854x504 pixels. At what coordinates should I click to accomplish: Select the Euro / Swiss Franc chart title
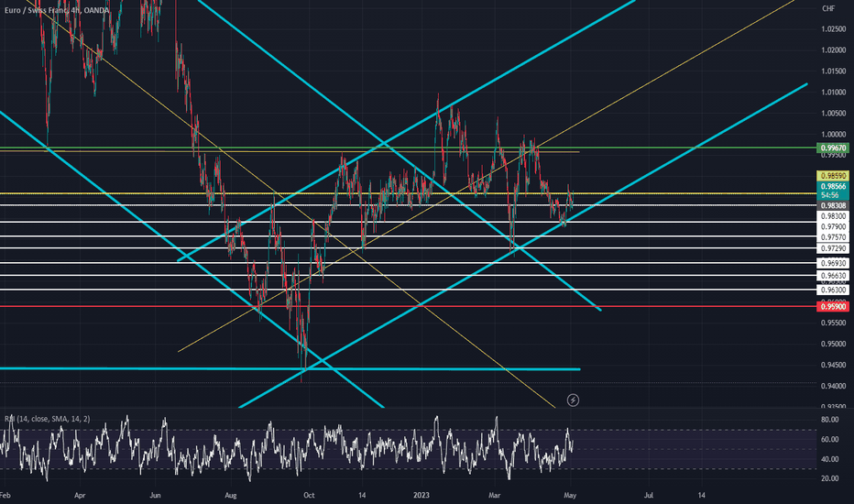57,10
